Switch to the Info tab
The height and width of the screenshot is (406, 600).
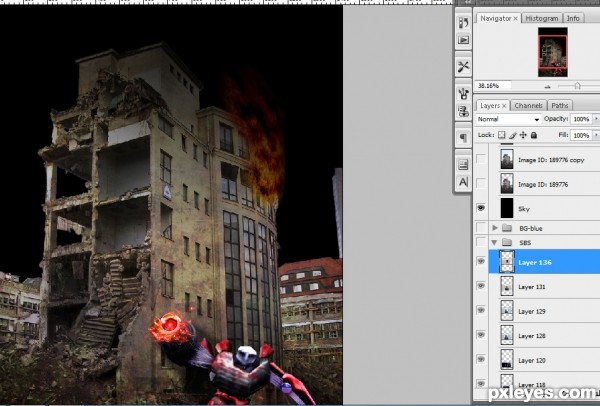click(573, 18)
